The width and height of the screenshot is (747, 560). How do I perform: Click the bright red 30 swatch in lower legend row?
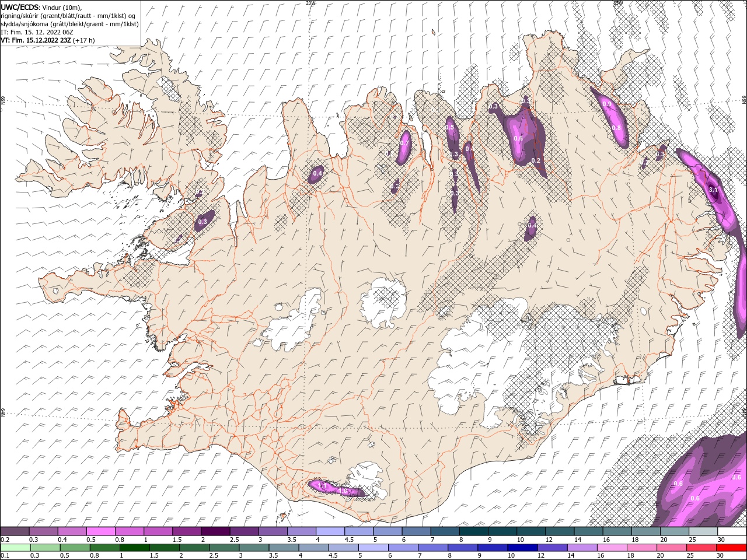[x=732, y=548]
